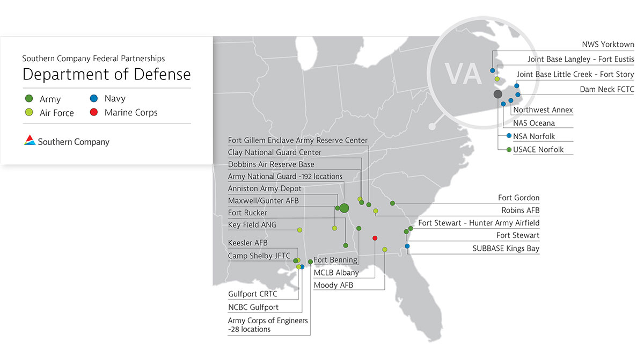Image resolution: width=644 pixels, height=363 pixels.
Task: Select the blue SUBBASE Kings Bay marker
Action: [x=407, y=246]
